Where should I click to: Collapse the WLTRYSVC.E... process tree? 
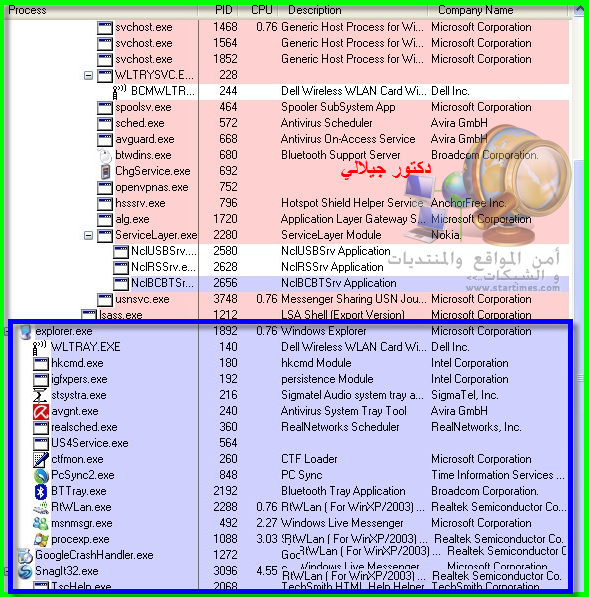click(x=88, y=75)
